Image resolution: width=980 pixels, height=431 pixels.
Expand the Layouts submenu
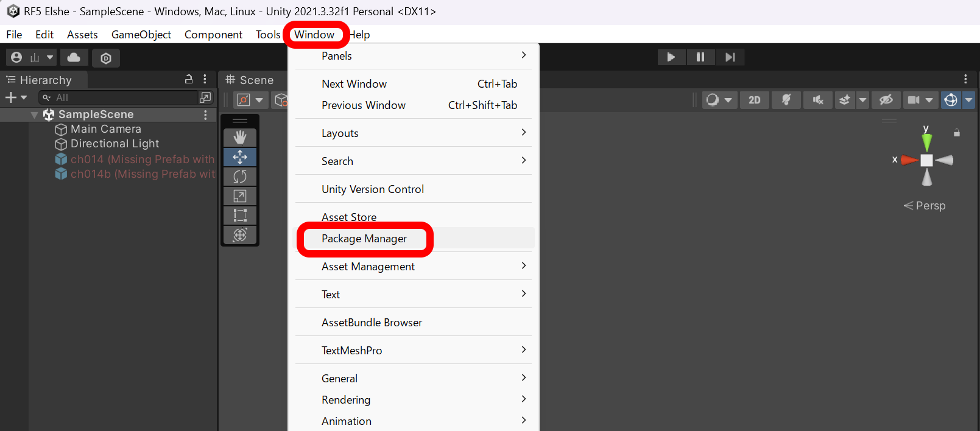click(414, 133)
